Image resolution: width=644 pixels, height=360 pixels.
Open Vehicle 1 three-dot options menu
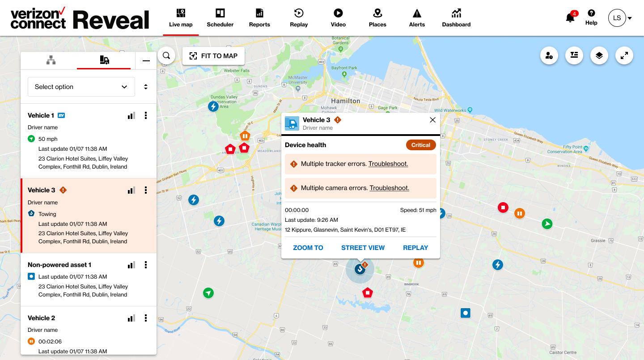[146, 115]
